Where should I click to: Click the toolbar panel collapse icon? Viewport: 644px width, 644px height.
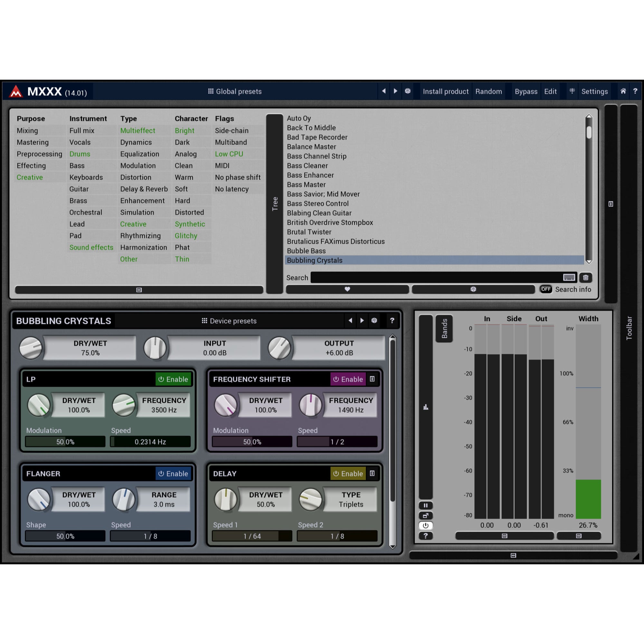tap(611, 204)
